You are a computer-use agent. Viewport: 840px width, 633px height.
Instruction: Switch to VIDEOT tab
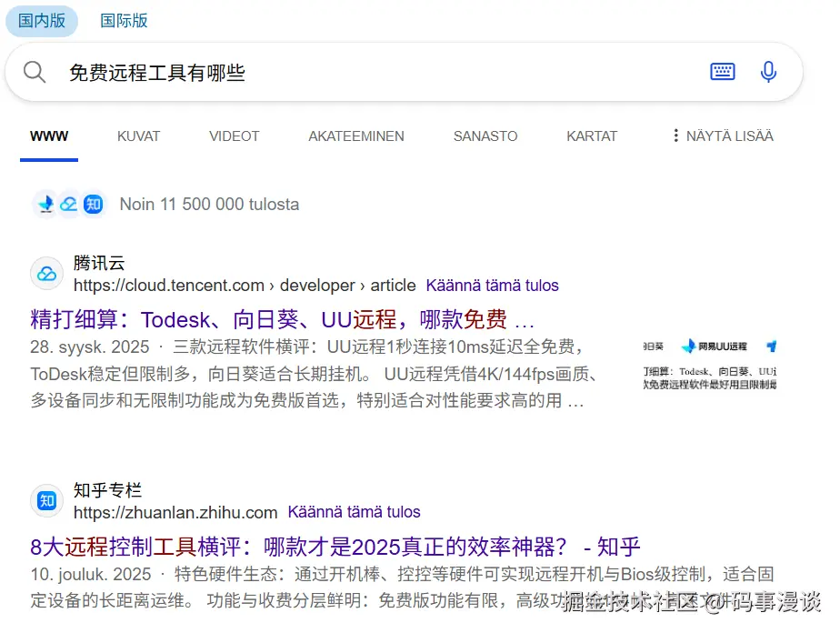pos(235,136)
